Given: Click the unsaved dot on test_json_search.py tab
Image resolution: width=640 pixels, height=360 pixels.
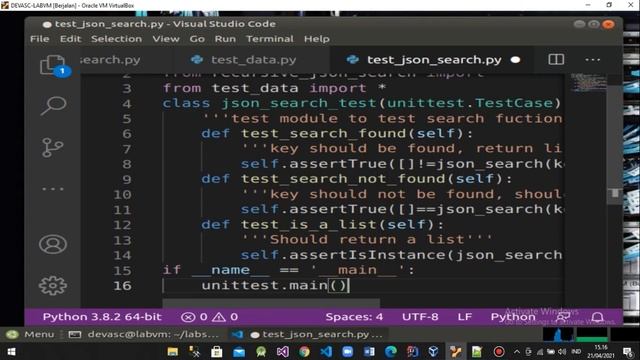Looking at the screenshot, I should 516,60.
